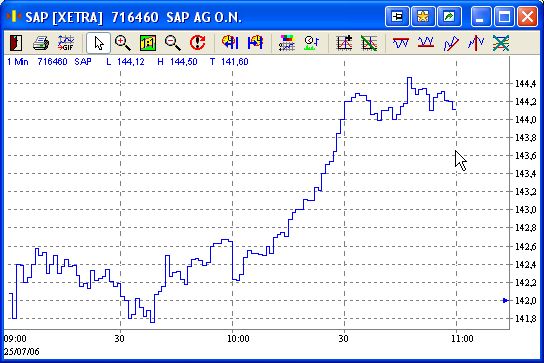Minimize the SAP chart window
Screen dimensions: 544x363
(x=481, y=16)
